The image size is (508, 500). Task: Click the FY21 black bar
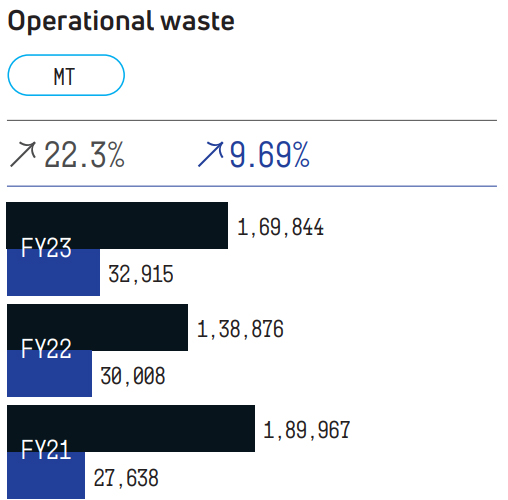pos(131,429)
